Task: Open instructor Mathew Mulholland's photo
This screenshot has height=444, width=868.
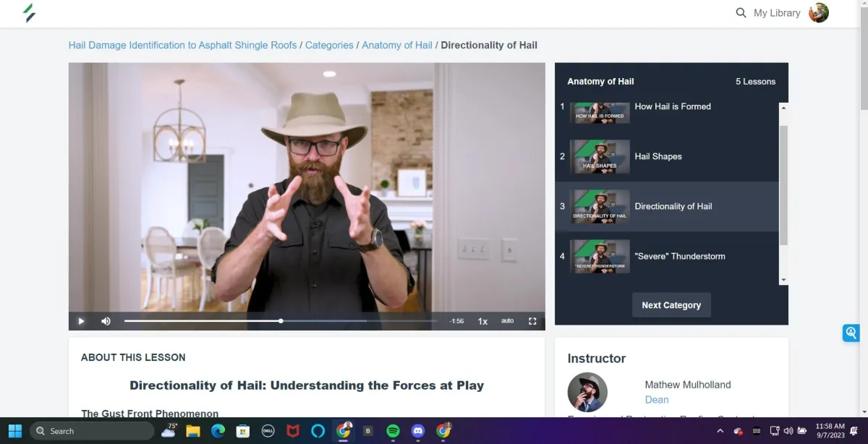Action: click(587, 392)
